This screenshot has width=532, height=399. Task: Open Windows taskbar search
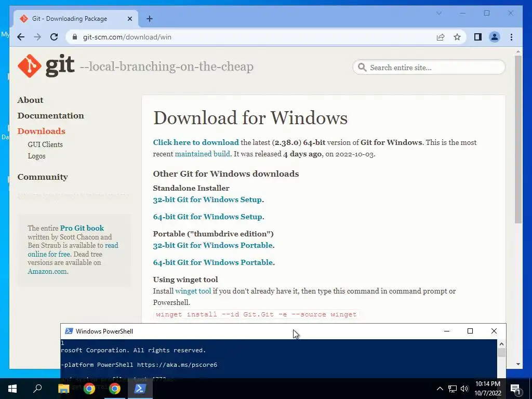coord(37,389)
